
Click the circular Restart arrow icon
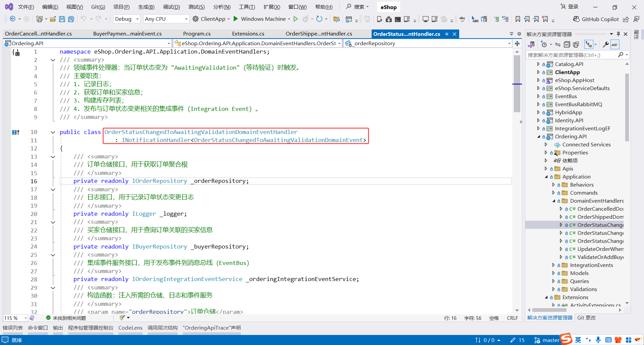click(319, 19)
